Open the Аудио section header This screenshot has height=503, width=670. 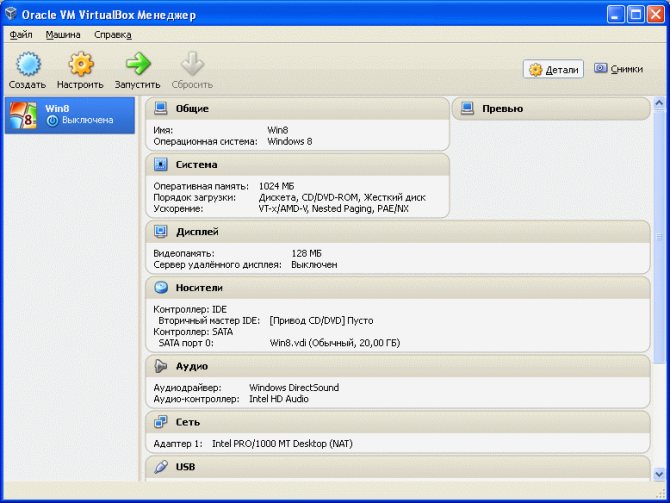(398, 366)
